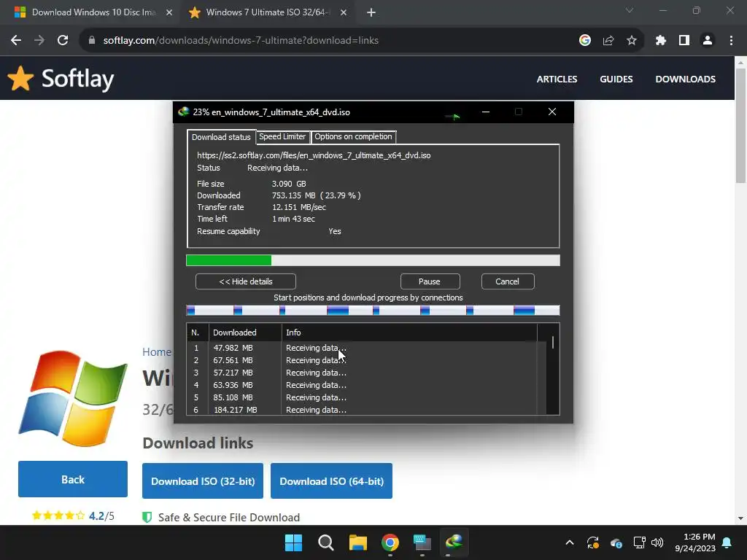Open DOWNLOADS in Softlay navigation
The image size is (747, 560).
tap(685, 79)
